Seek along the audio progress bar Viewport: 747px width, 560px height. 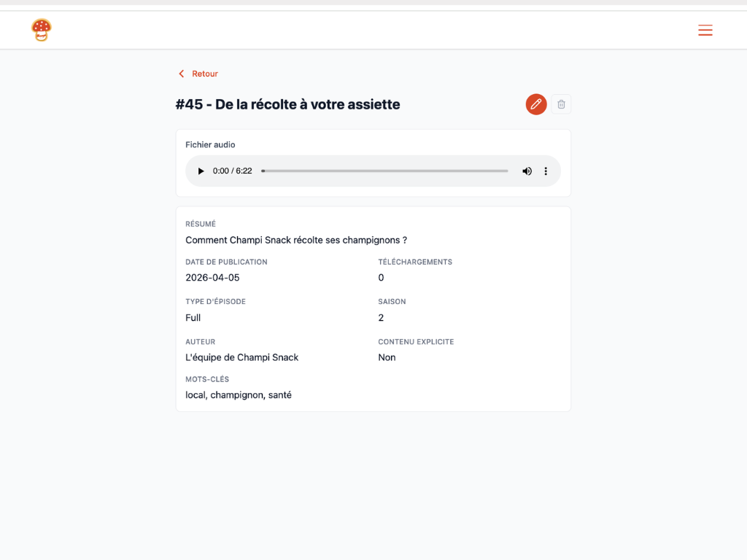pyautogui.click(x=384, y=171)
